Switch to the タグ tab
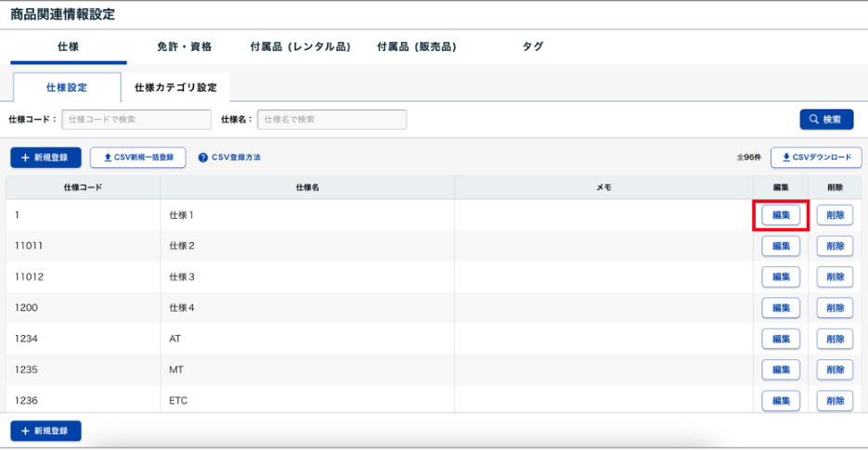Viewport: 868px width, 450px height. click(533, 46)
